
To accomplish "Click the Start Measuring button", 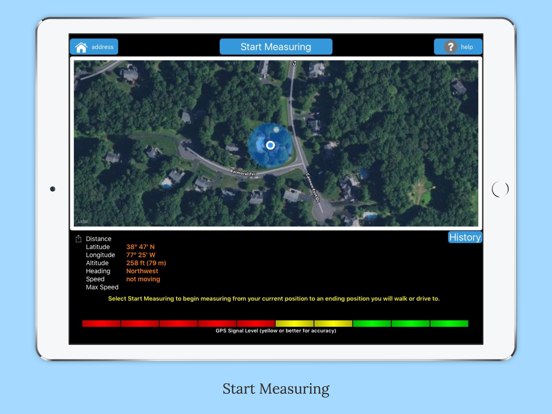I will pyautogui.click(x=276, y=47).
